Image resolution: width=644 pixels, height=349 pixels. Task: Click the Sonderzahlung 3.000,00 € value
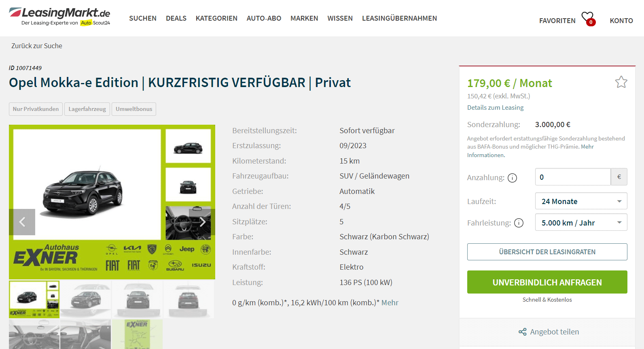pyautogui.click(x=553, y=125)
